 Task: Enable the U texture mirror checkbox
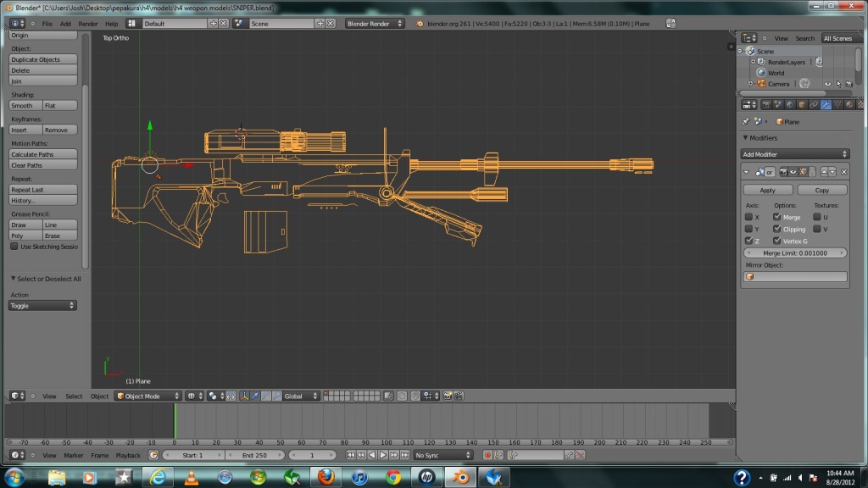pyautogui.click(x=816, y=217)
